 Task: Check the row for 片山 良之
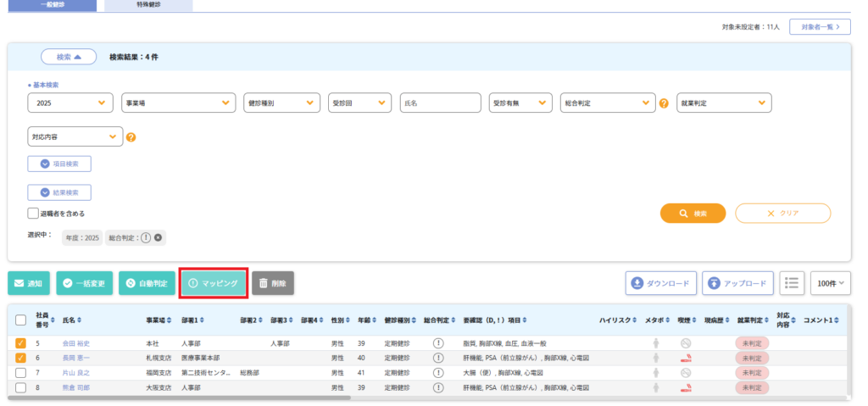pos(20,373)
